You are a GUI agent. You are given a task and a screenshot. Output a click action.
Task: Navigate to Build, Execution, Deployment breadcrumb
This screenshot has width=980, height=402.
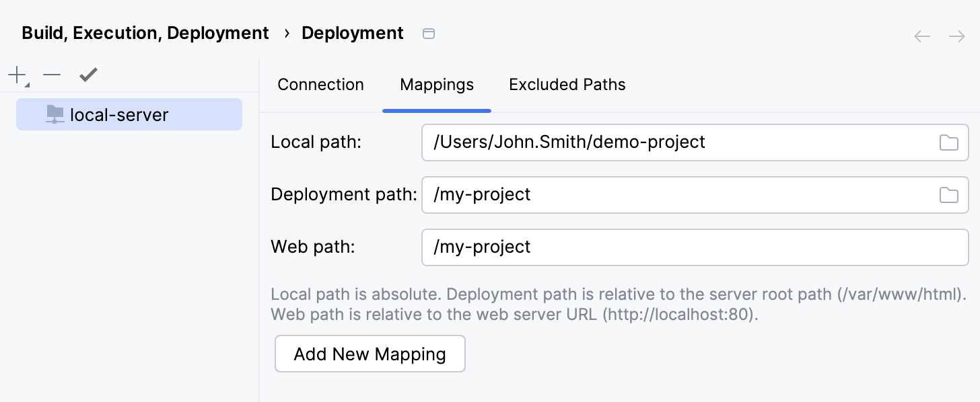coord(145,32)
